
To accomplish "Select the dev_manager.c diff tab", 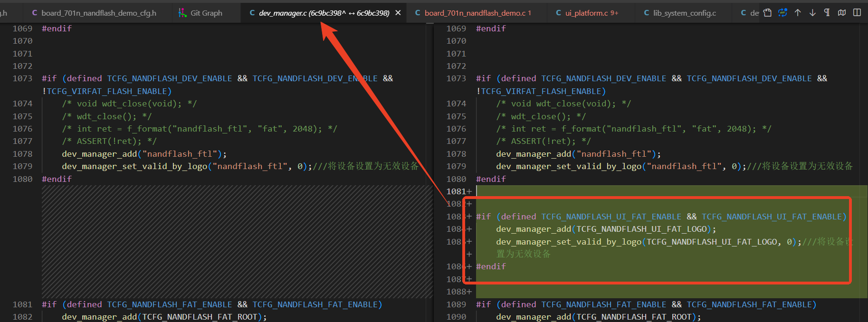I will (324, 13).
